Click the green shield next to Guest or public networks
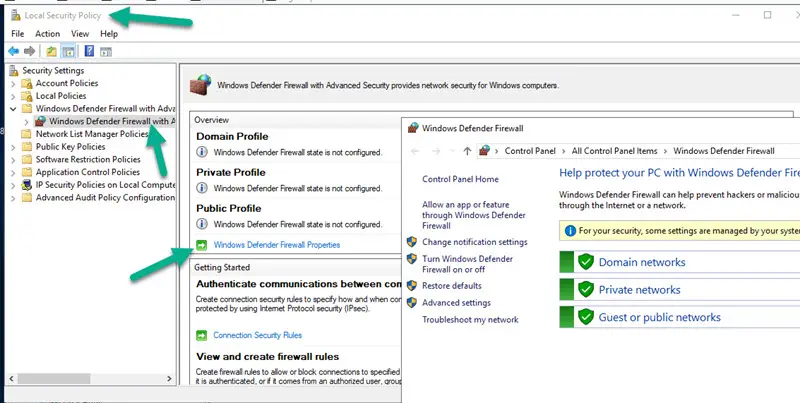 coord(586,317)
